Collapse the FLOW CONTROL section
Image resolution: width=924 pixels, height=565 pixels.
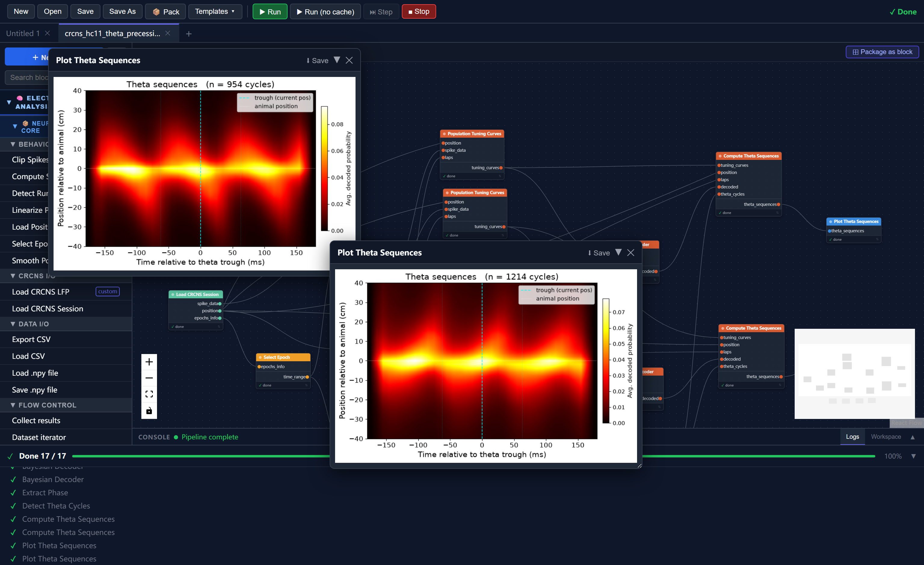(13, 405)
